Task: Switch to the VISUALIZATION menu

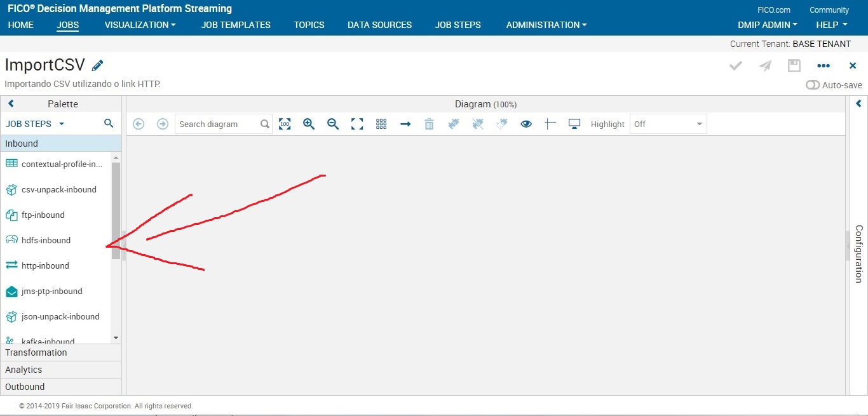Action: 140,25
